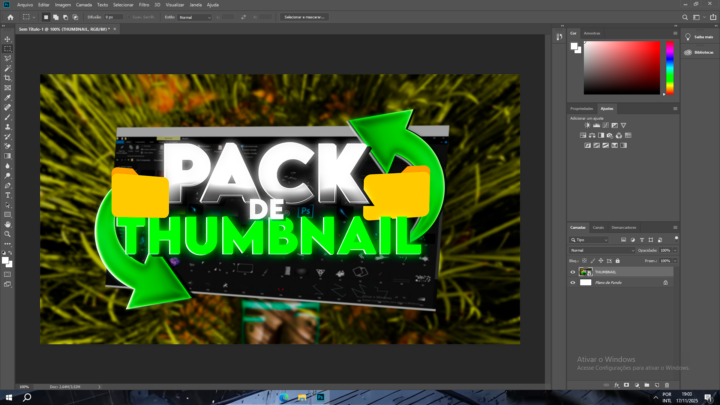Expand the layer Tipo filter dropdown
This screenshot has width=720, height=405.
pos(591,240)
